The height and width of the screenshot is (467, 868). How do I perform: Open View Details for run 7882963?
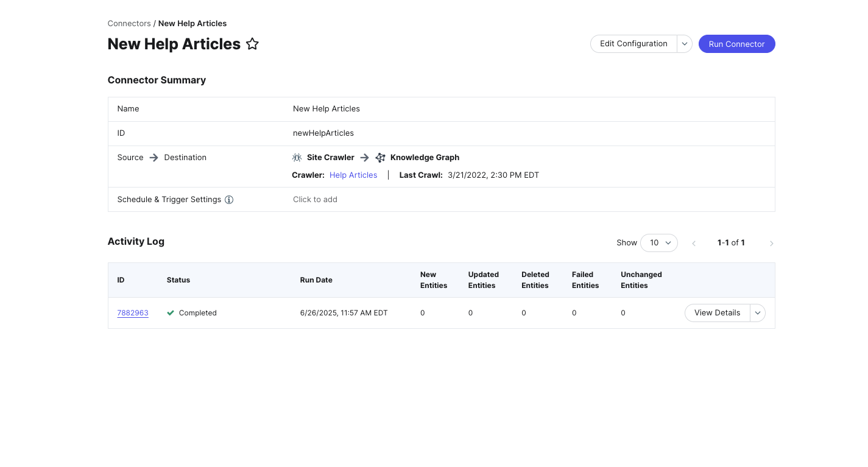717,313
